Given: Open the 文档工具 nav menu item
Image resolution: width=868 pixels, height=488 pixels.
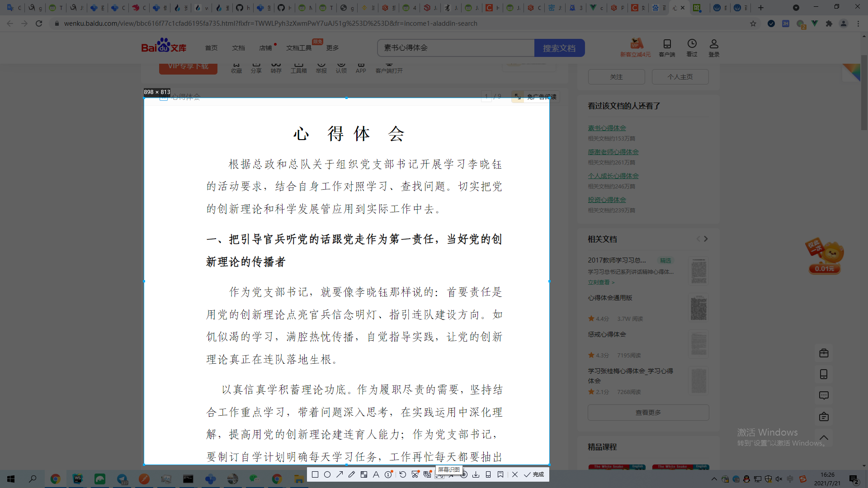Looking at the screenshot, I should click(x=299, y=48).
